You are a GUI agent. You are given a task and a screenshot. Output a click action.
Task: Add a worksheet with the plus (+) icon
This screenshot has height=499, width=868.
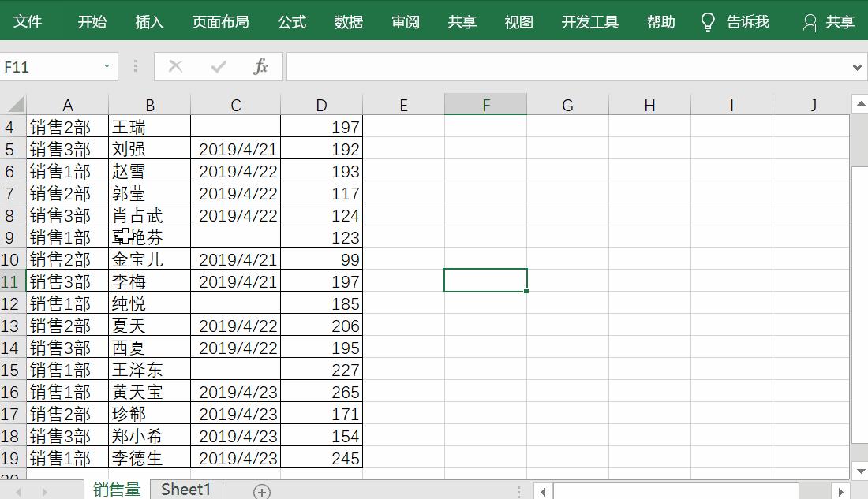260,490
